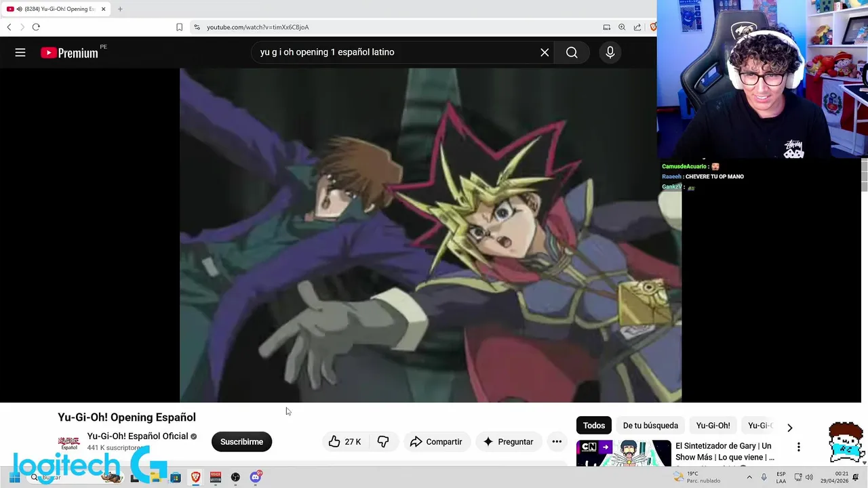Open the channel avatar of Yu-Gi-Oh! Español
868x488 pixels.
(69, 443)
